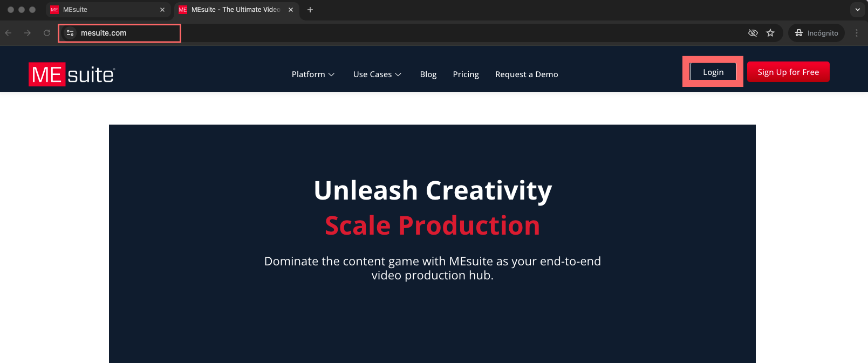Click the browser forward arrow
This screenshot has width=868, height=363.
click(28, 33)
